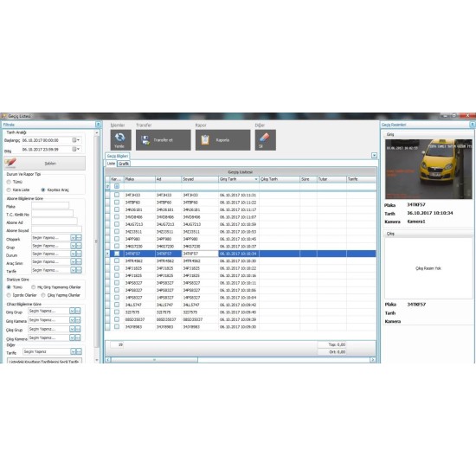Click into the T.C. Kimlik No field
Viewport: 476px width, 476px height.
(52, 214)
